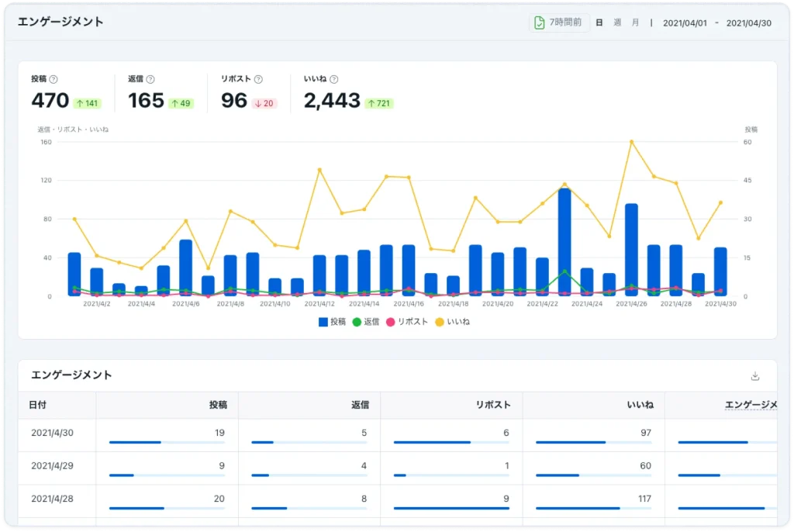Switch chart granularity to 月
The image size is (794, 532).
click(x=635, y=22)
